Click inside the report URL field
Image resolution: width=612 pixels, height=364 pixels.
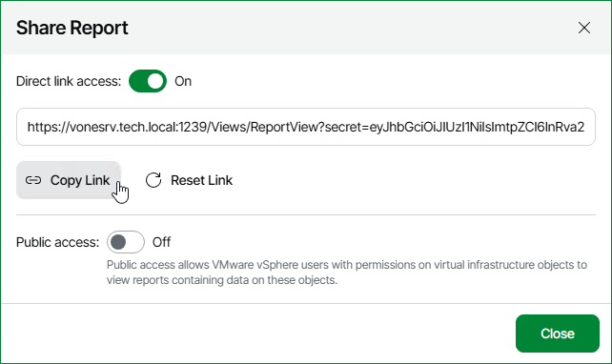coord(306,127)
